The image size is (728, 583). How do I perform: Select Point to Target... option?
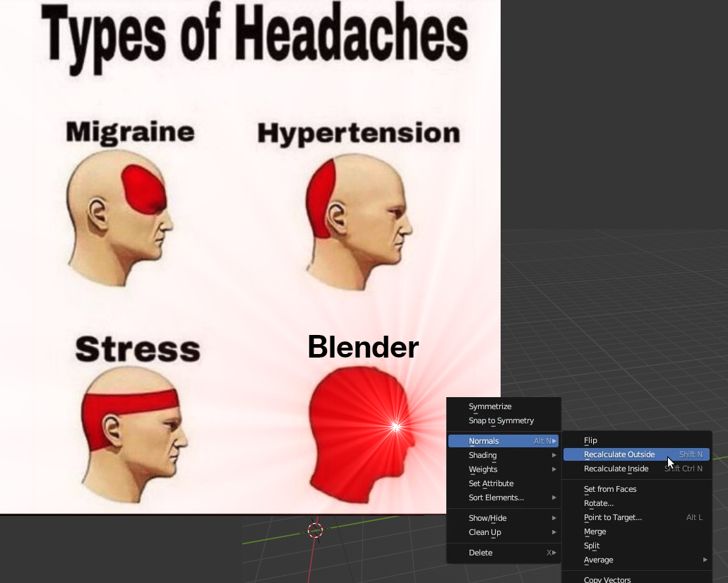[x=636, y=517]
